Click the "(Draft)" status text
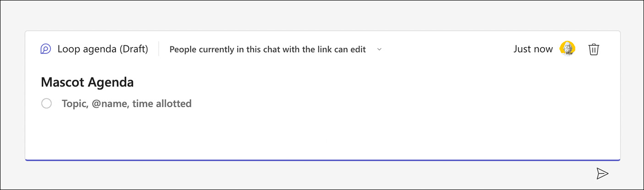Screen dimensions: 644x190 click(x=134, y=49)
